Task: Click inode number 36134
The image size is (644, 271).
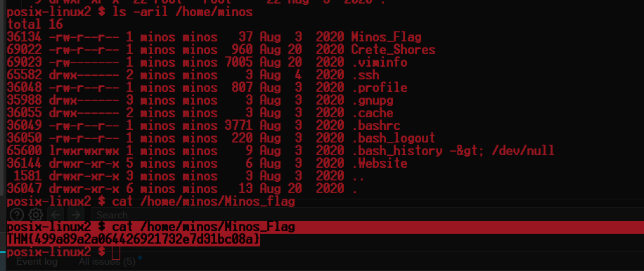Action: point(24,37)
